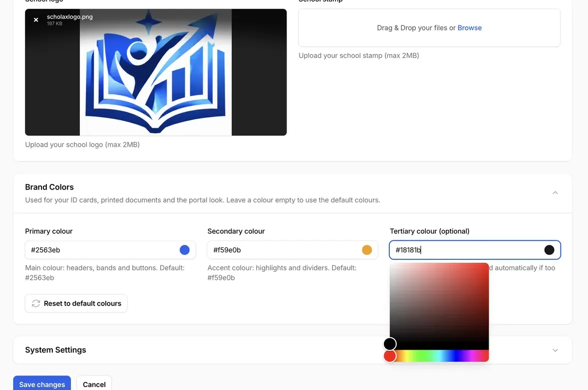Click the Brand Colors usage description text
Viewport: 588px width, 390px height.
click(203, 200)
